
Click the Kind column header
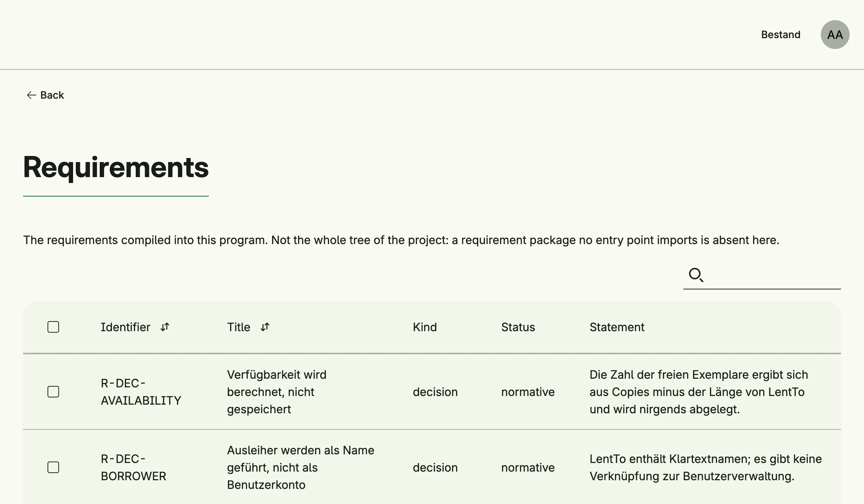point(425,327)
